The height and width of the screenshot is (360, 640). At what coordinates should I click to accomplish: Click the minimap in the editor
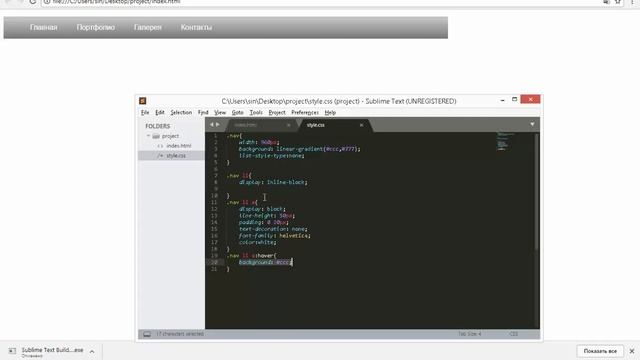tap(504, 142)
